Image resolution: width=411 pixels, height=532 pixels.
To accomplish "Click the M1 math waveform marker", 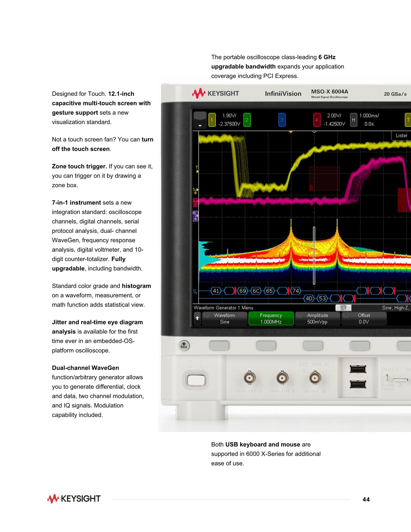I will pyautogui.click(x=195, y=216).
